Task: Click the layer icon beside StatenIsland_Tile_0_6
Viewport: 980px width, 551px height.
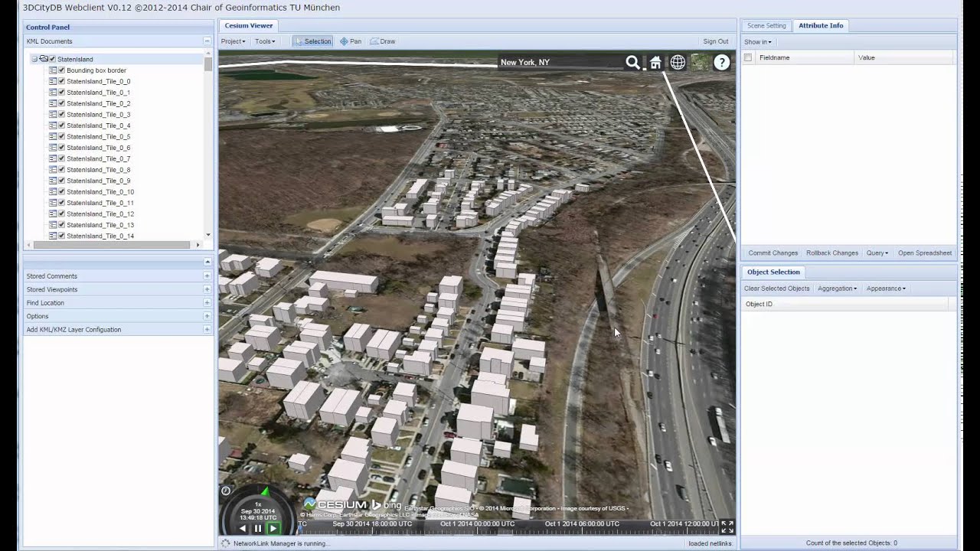Action: tap(53, 148)
